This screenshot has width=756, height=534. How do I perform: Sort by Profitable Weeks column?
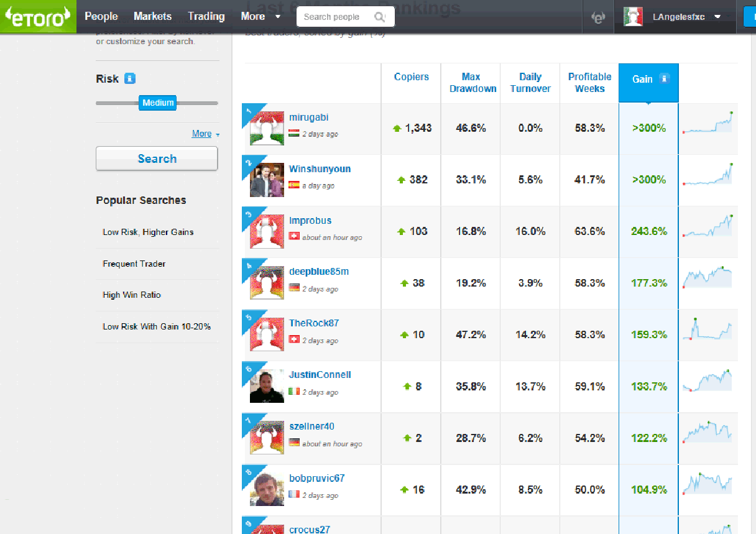pyautogui.click(x=589, y=83)
